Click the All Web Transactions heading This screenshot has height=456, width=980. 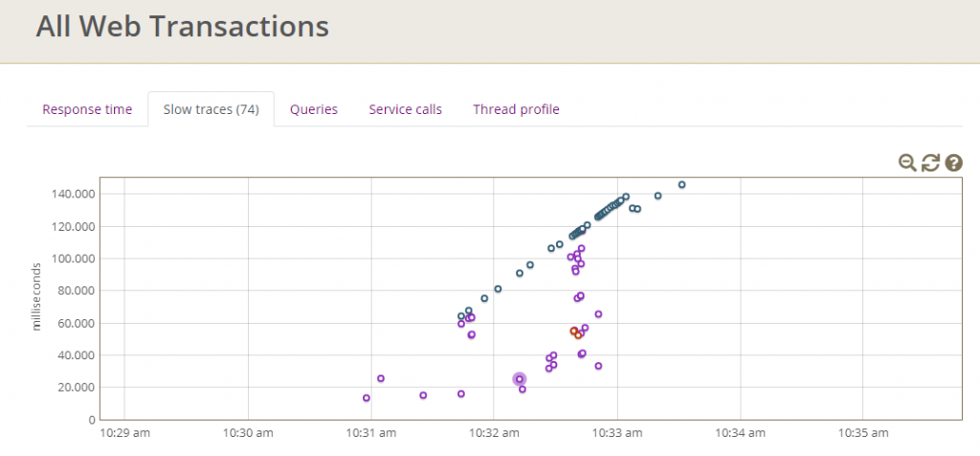tap(182, 27)
